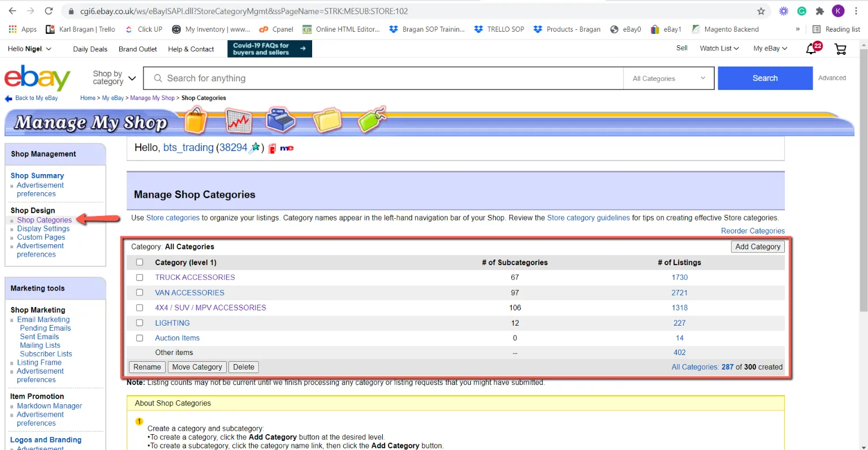868x450 pixels.
Task: Expand the Hello Nigel account dropdown
Action: pyautogui.click(x=29, y=49)
